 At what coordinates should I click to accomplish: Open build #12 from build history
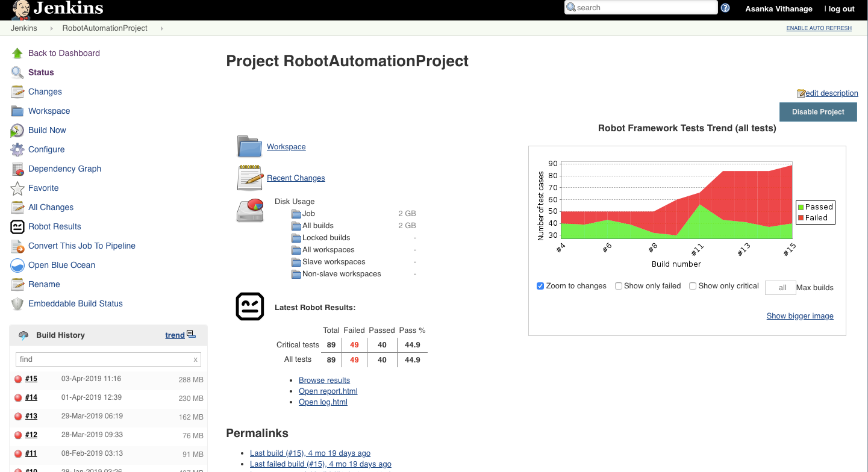point(31,435)
